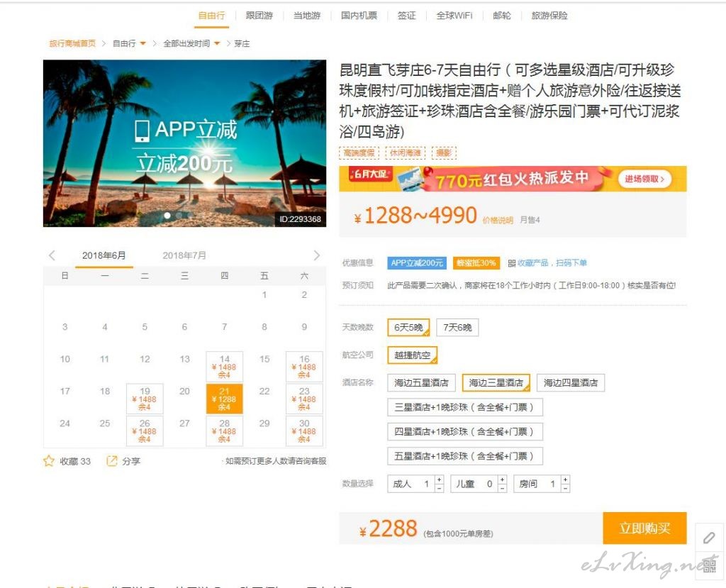Decrease adult count
This screenshot has width=726, height=588.
440,488
